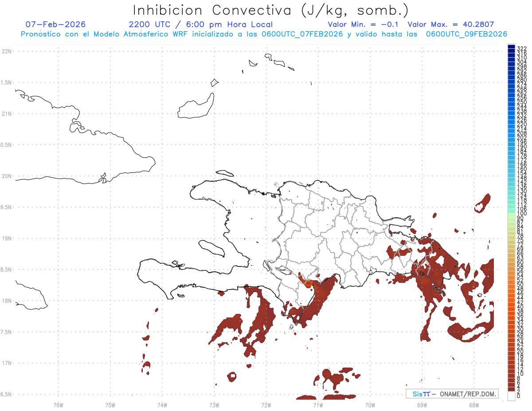Viewport: 532px width, 411px height.
Task: Click the "322" color scale label
Action: pos(521,48)
